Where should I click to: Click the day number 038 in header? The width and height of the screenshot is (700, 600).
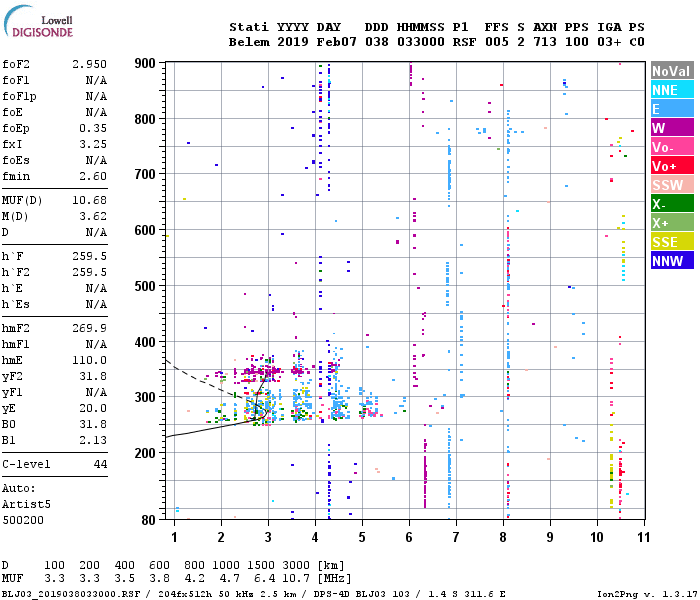coord(377,42)
